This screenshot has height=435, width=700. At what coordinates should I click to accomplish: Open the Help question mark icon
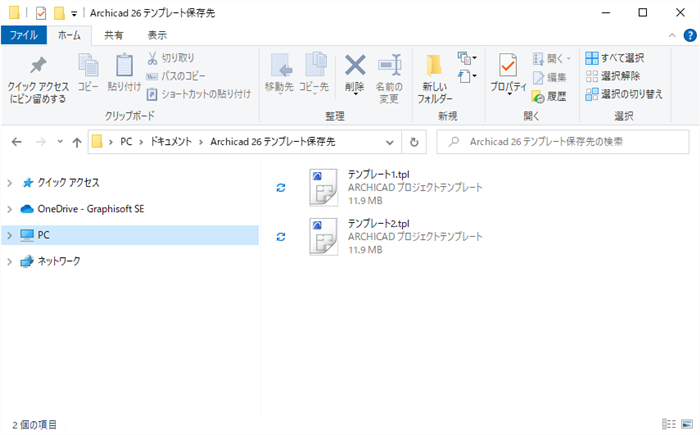click(690, 35)
